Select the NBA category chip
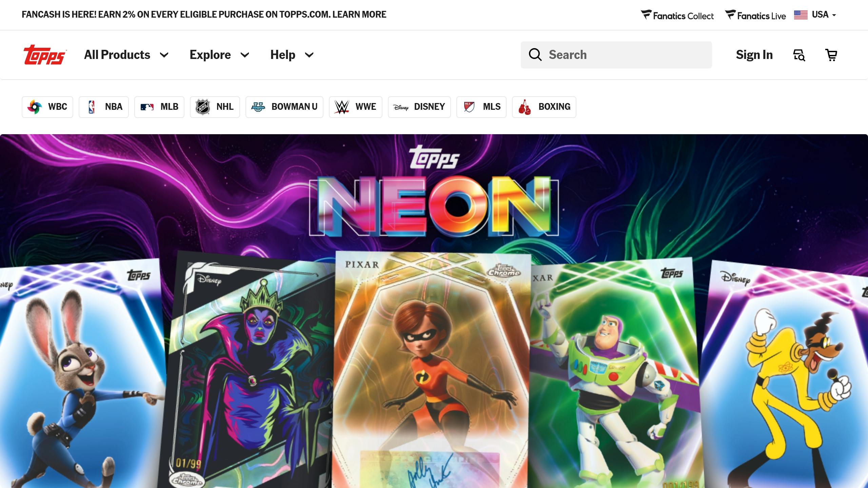 (104, 107)
